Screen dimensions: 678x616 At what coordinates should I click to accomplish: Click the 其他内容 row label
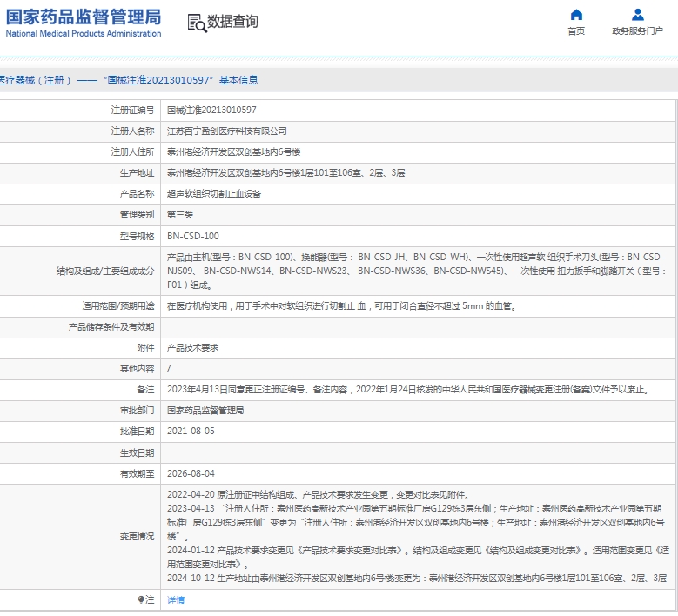137,369
